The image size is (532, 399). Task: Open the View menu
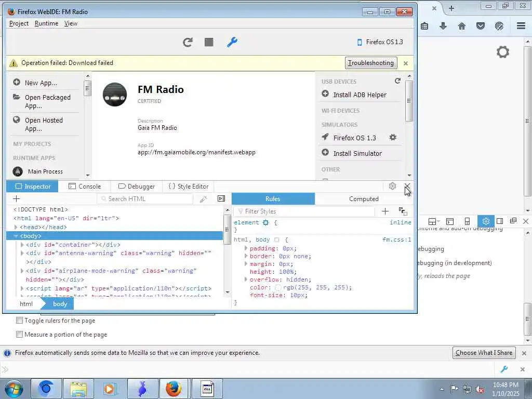click(x=71, y=23)
